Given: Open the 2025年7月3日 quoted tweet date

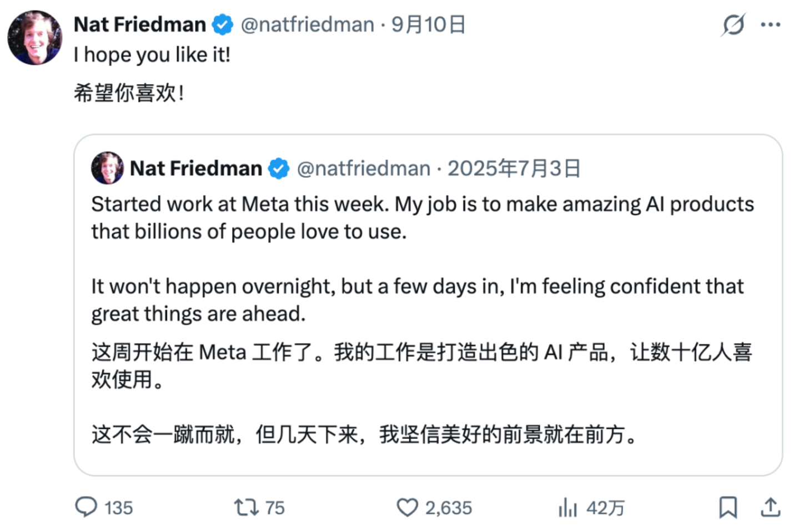Looking at the screenshot, I should [x=514, y=168].
